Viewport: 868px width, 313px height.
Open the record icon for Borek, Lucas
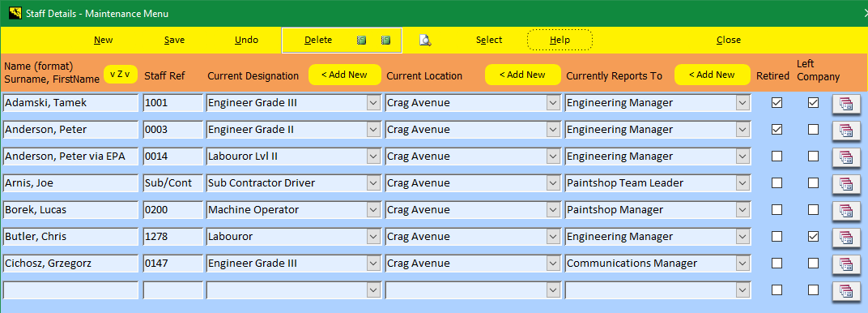point(846,211)
